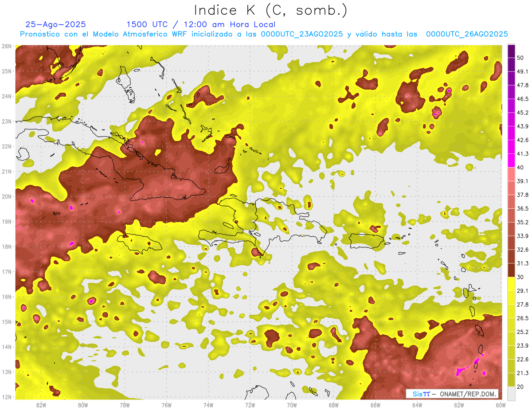Click the latitude label '17N'
Screen dimensions: 532x411
[x=7, y=272]
